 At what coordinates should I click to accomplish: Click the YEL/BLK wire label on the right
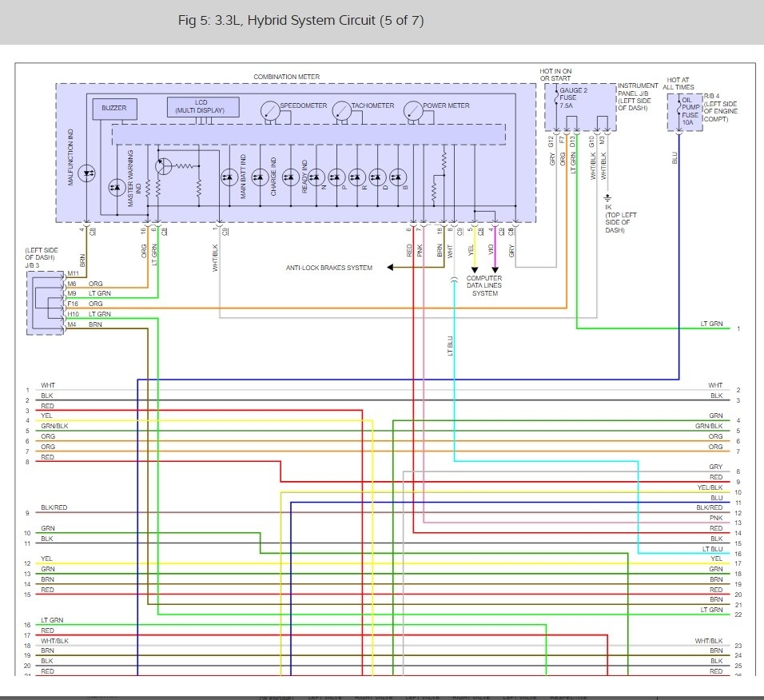coord(710,487)
